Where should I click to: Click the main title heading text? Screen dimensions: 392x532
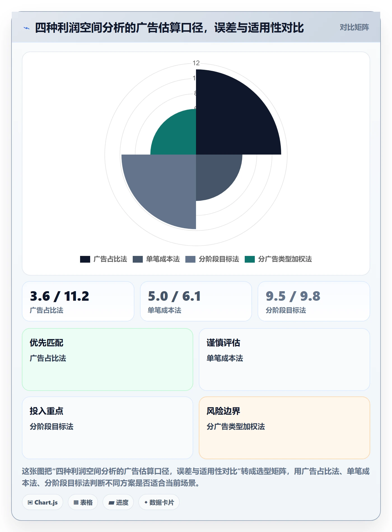click(169, 28)
